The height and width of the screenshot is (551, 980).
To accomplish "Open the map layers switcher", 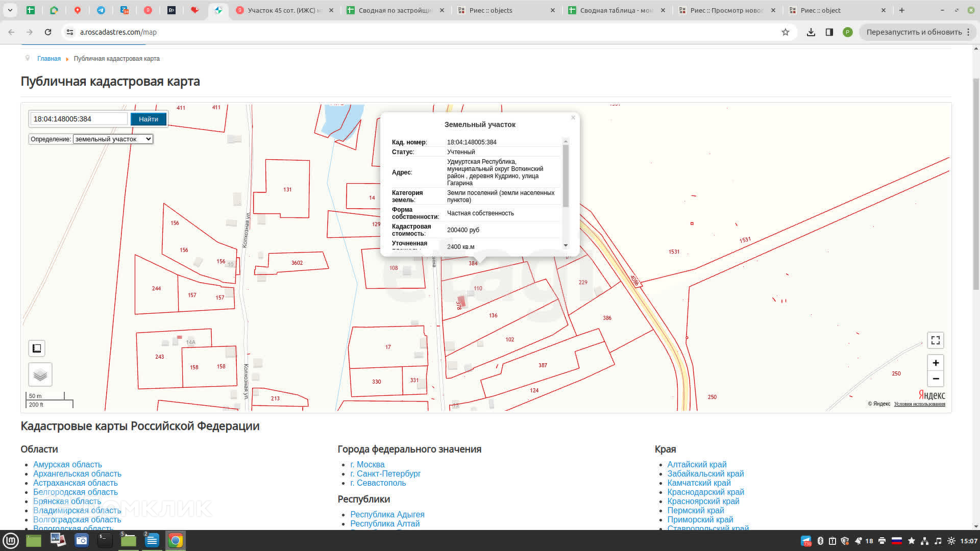I will click(40, 375).
